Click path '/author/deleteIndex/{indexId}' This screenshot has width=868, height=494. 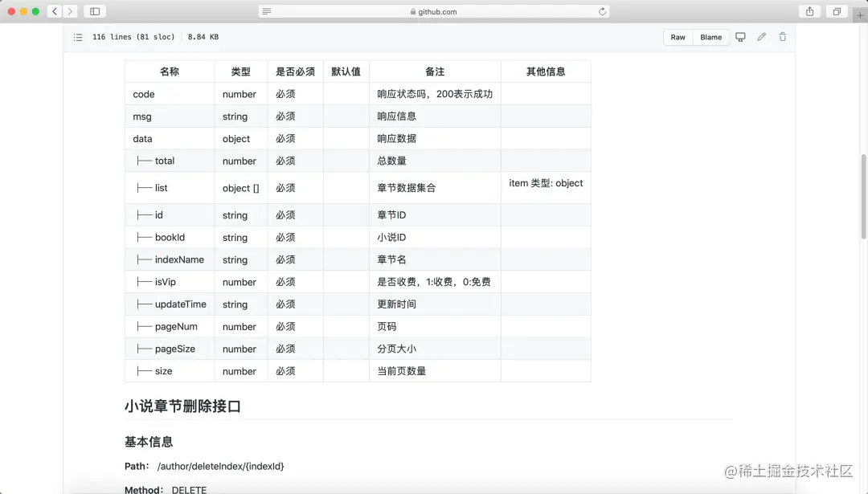(220, 467)
